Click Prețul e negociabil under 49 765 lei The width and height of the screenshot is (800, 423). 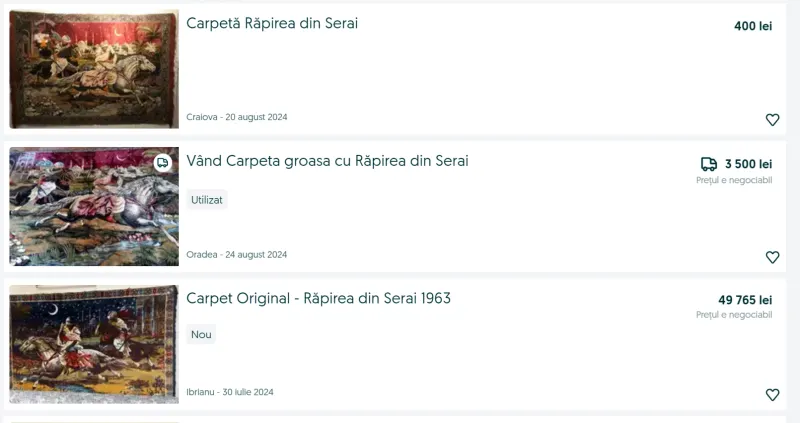[x=734, y=315]
